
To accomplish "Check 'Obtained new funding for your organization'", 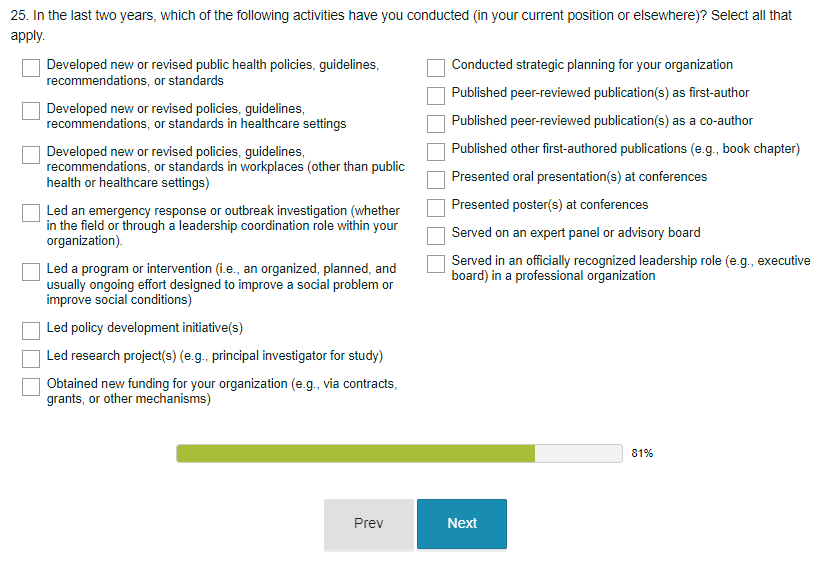I will 32,387.
